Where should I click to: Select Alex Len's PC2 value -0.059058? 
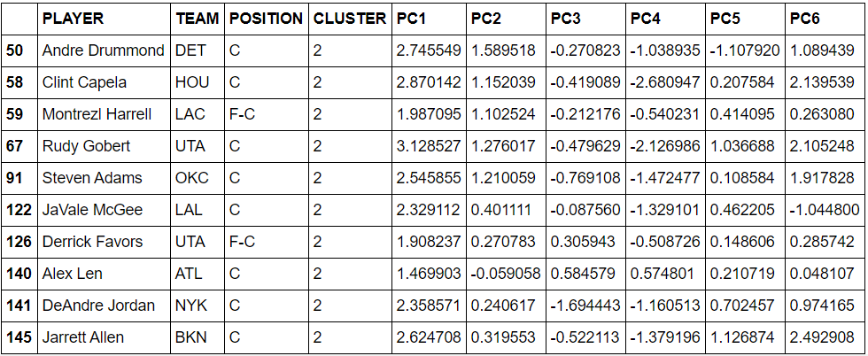coord(506,274)
